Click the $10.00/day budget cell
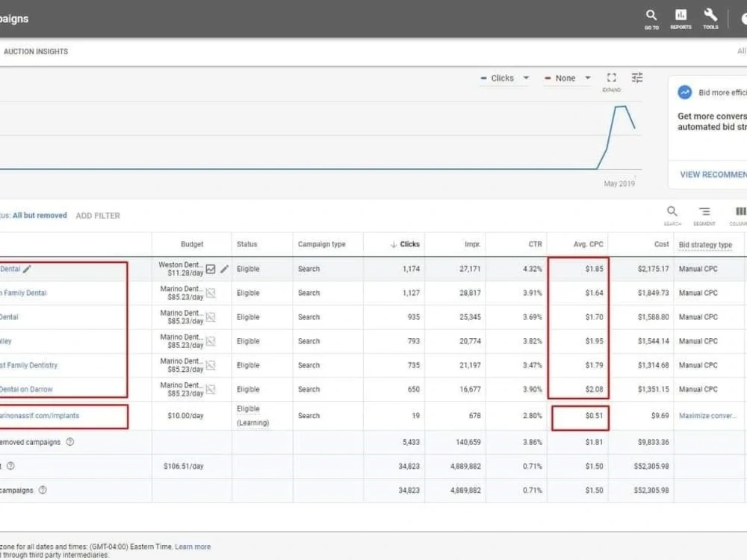The image size is (747, 560). point(185,416)
